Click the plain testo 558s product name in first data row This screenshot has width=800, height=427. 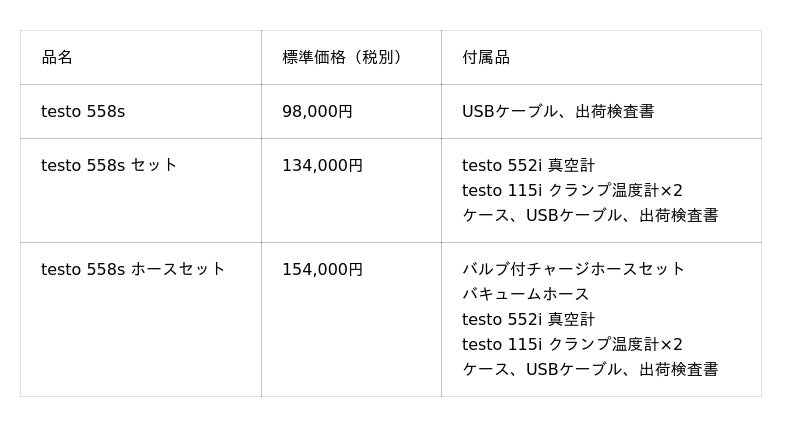(83, 112)
